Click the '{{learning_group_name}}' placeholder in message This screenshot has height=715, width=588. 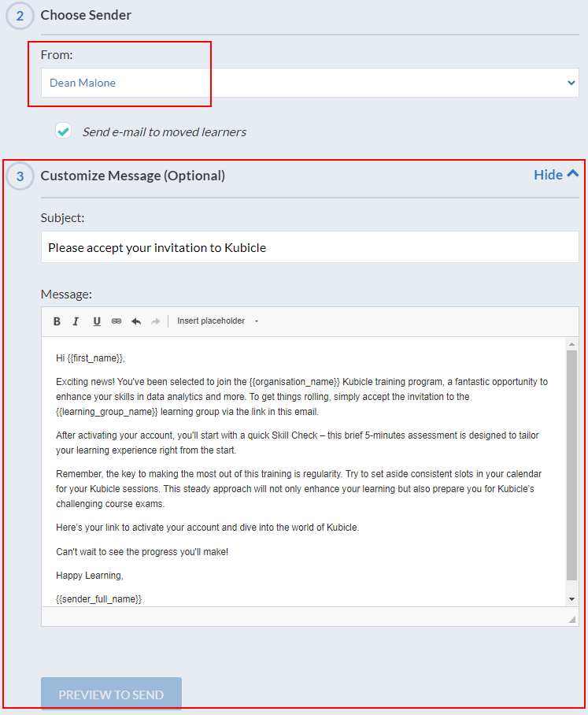tap(107, 412)
